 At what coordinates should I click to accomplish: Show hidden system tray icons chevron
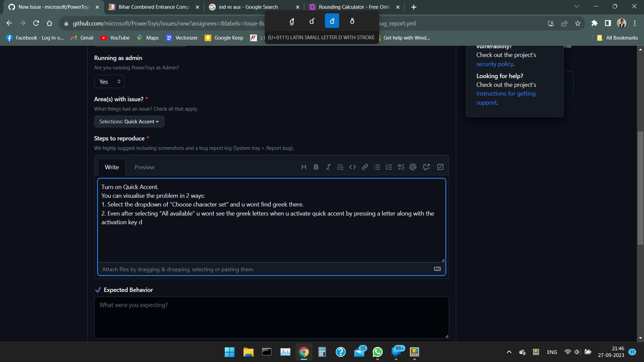(509, 352)
